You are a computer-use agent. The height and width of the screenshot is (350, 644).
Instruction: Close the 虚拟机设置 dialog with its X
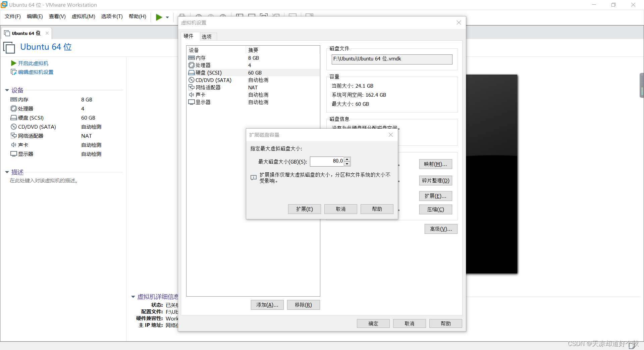click(459, 23)
